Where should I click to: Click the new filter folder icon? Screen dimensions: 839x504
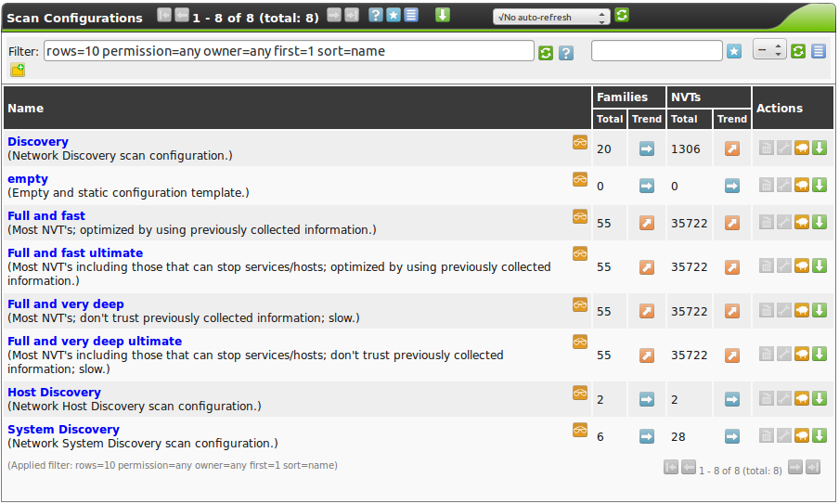[18, 71]
